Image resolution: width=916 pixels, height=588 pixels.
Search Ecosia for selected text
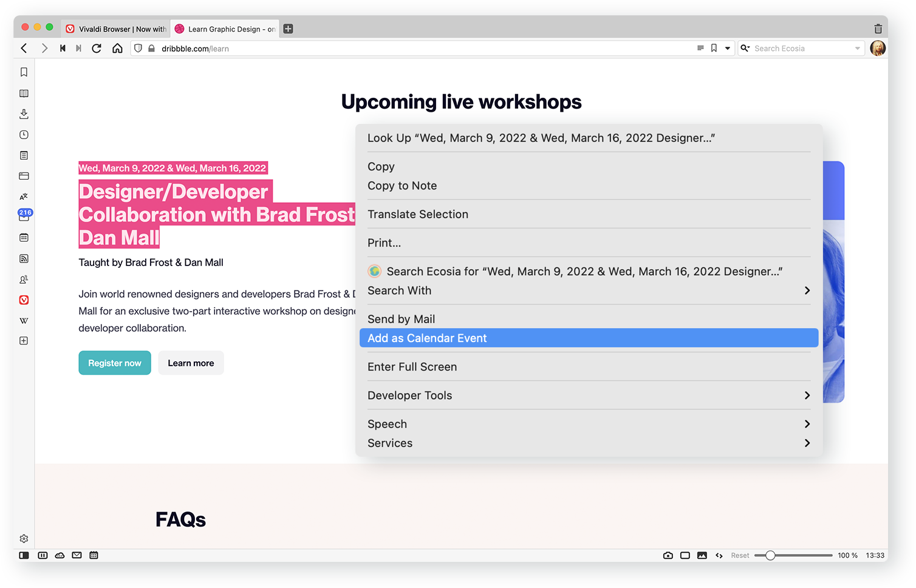point(589,272)
